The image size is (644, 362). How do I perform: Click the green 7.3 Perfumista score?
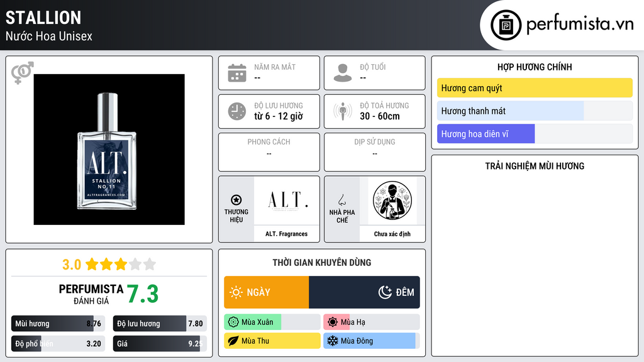click(143, 294)
